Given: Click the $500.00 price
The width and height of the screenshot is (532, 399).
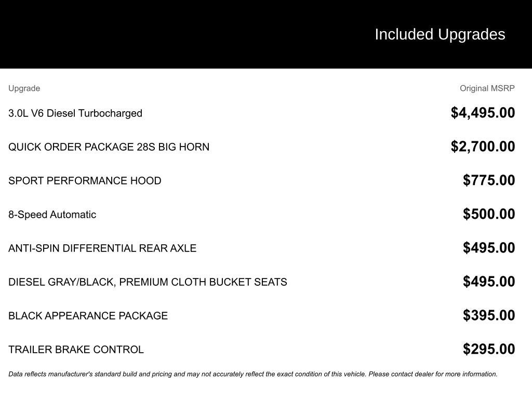Looking at the screenshot, I should [489, 214].
